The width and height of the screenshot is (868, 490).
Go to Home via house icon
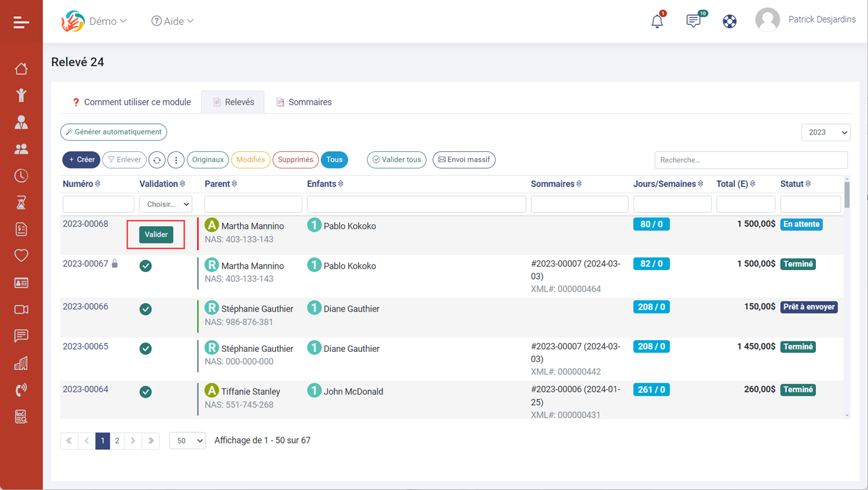pyautogui.click(x=21, y=68)
